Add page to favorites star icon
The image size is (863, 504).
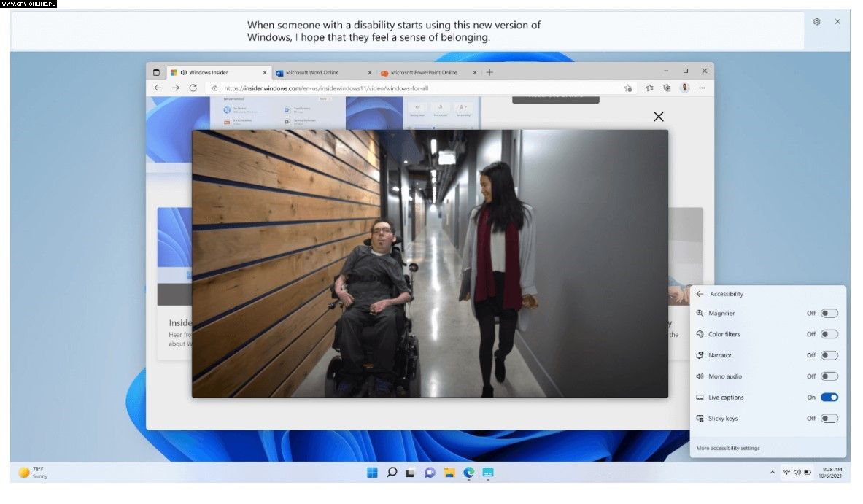pyautogui.click(x=628, y=88)
